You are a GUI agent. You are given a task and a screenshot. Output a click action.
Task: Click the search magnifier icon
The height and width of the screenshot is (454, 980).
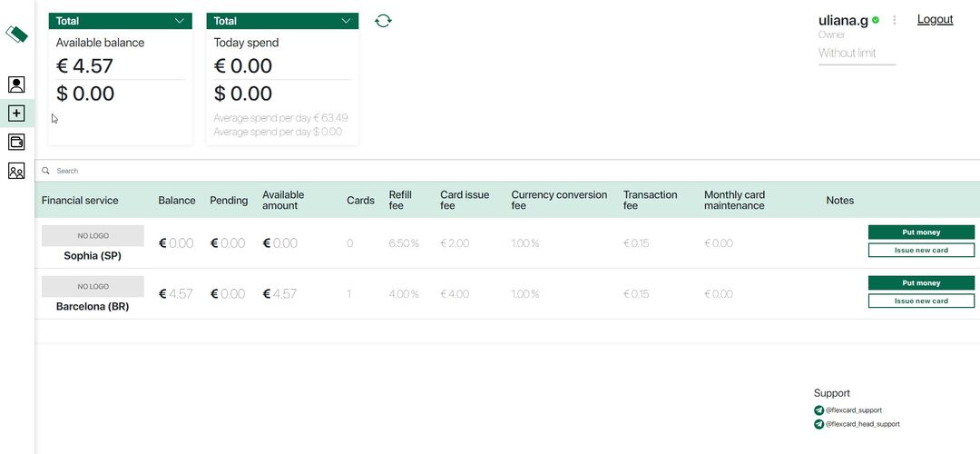pos(45,171)
